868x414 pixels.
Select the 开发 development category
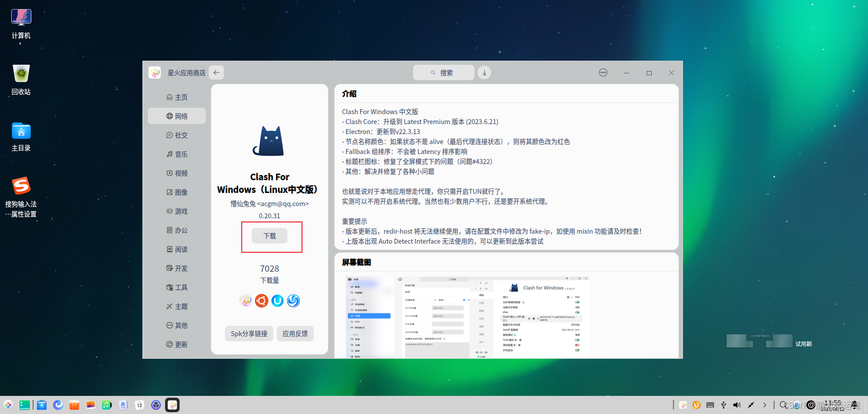(177, 268)
